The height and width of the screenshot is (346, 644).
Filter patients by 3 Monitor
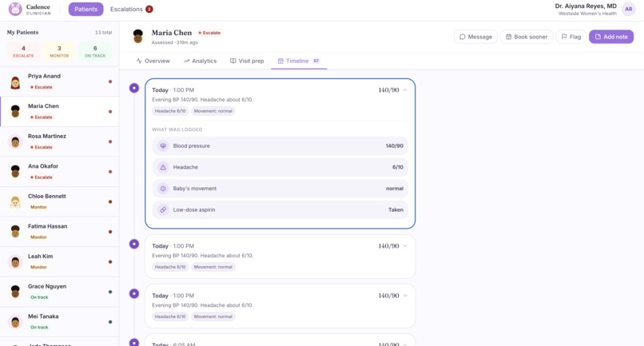point(59,51)
